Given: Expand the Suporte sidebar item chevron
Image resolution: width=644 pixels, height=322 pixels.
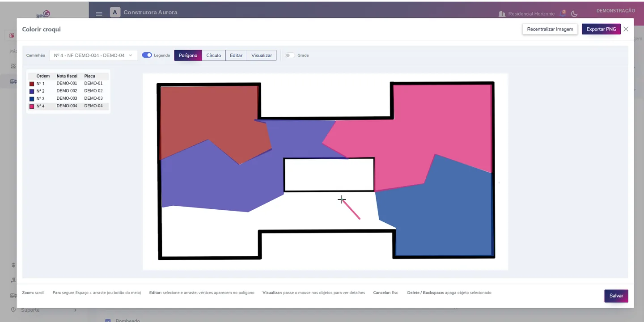Looking at the screenshot, I should (75, 310).
